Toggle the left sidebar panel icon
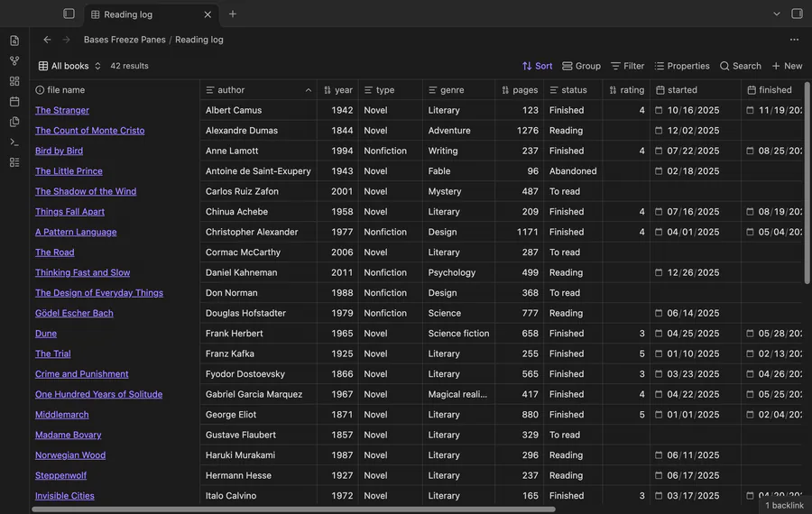 69,14
